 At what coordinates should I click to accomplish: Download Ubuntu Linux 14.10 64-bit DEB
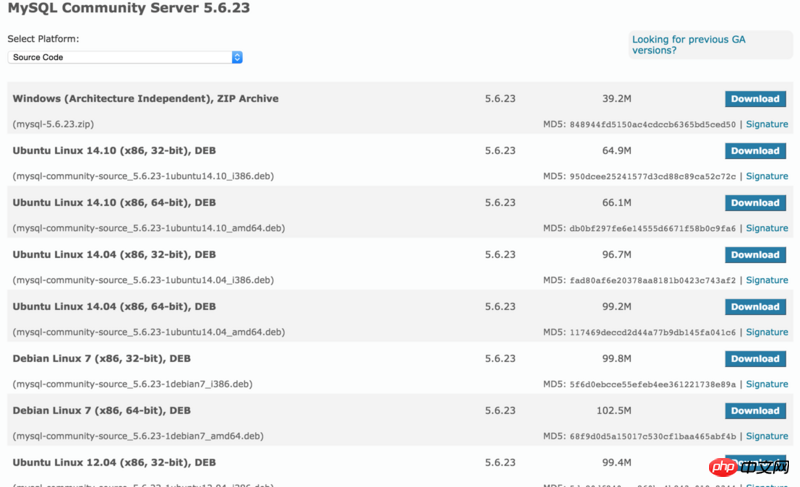(x=755, y=203)
